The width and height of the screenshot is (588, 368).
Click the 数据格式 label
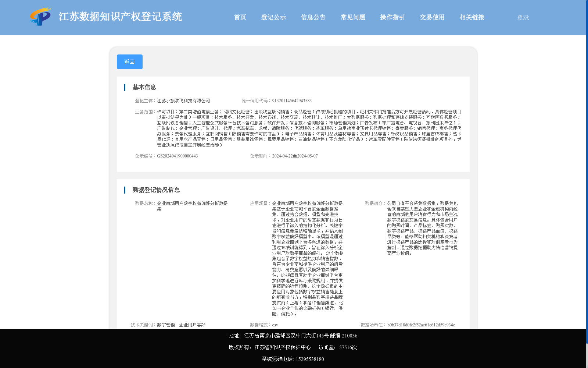tap(261, 325)
